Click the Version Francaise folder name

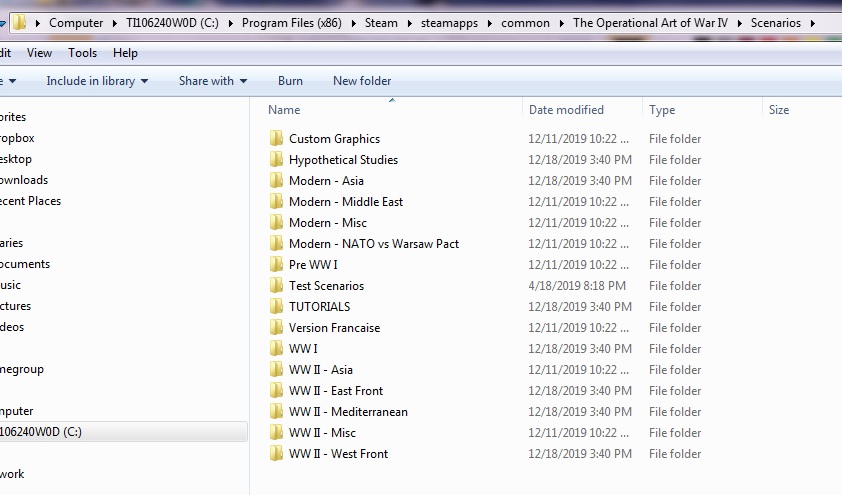click(335, 327)
